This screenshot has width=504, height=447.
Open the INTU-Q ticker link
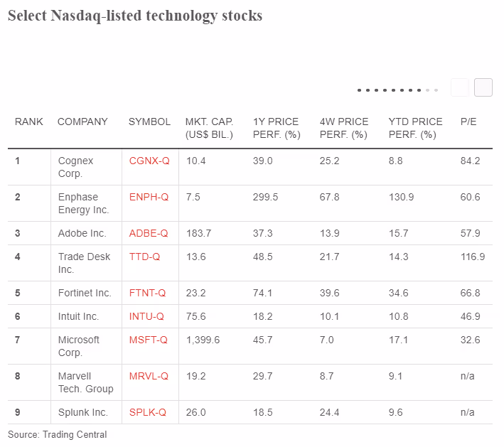pyautogui.click(x=146, y=316)
